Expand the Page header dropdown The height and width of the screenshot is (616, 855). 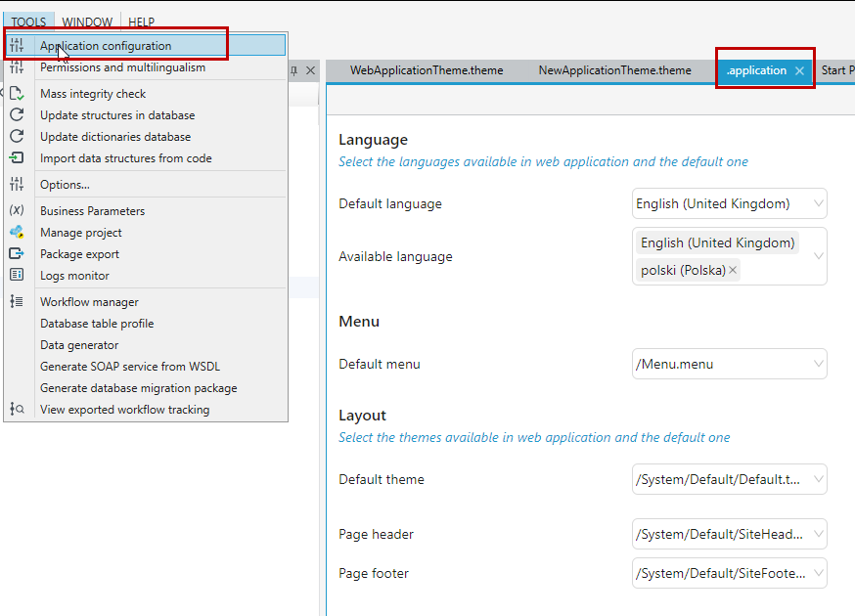point(818,534)
